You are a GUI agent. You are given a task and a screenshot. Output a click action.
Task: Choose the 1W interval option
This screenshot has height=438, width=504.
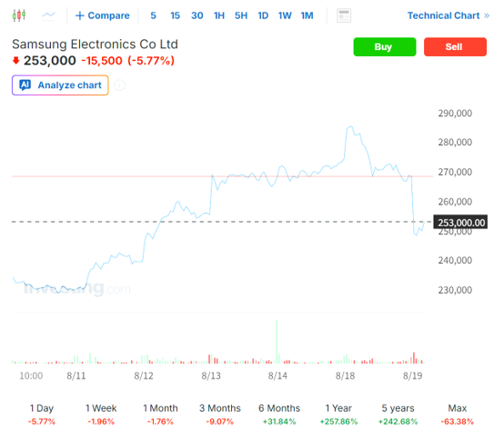point(285,15)
